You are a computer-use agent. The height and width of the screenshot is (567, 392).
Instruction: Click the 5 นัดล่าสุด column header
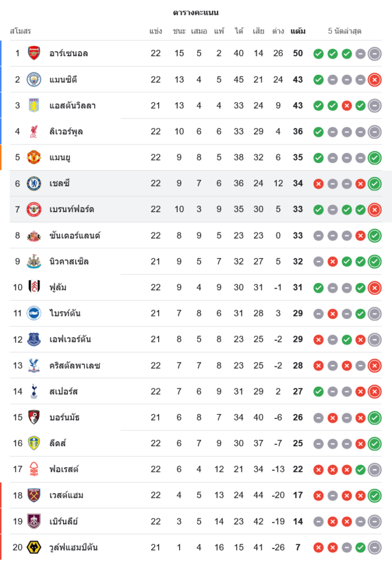pyautogui.click(x=344, y=31)
